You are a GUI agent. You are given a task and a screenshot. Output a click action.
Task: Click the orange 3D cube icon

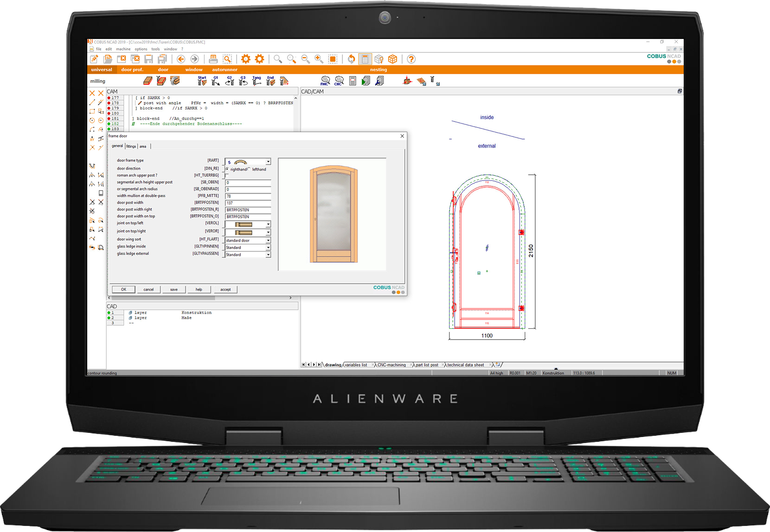(x=393, y=59)
